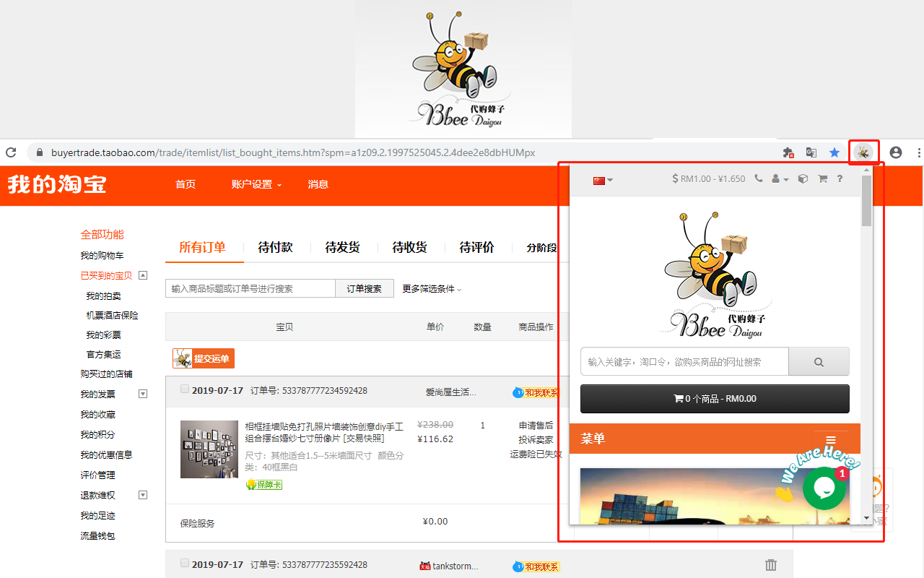Open the China flag language dropdown
The width and height of the screenshot is (924, 578).
(x=603, y=180)
